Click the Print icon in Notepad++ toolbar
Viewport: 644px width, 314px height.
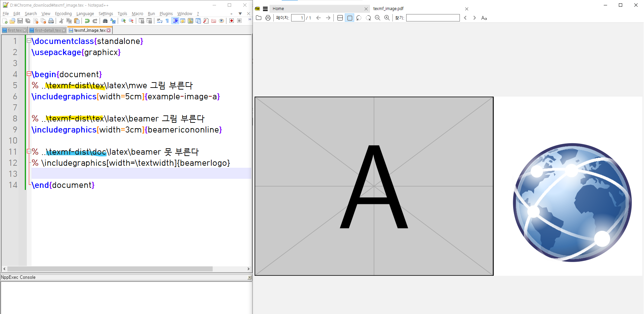[51, 21]
